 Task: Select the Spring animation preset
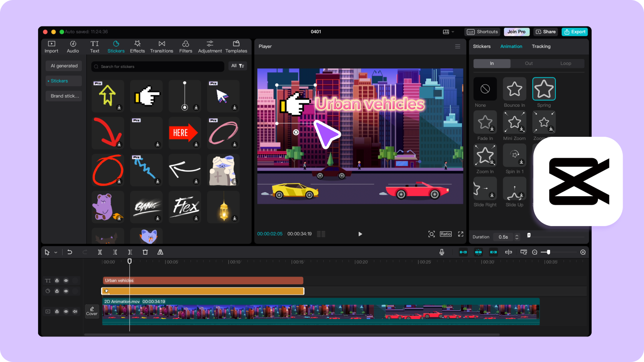click(x=544, y=89)
